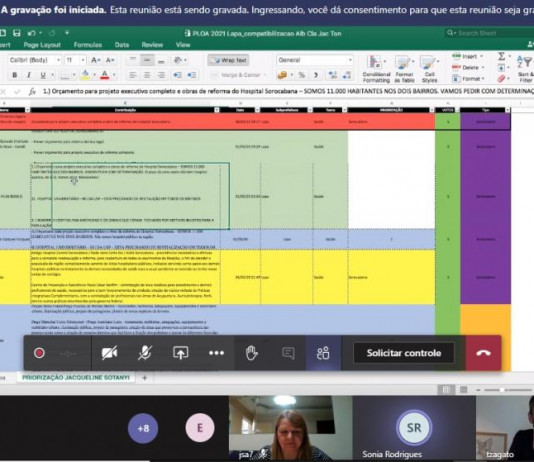Viewport: 534px width, 462px height.
Task: Pick the red font color button
Action: 105,75
